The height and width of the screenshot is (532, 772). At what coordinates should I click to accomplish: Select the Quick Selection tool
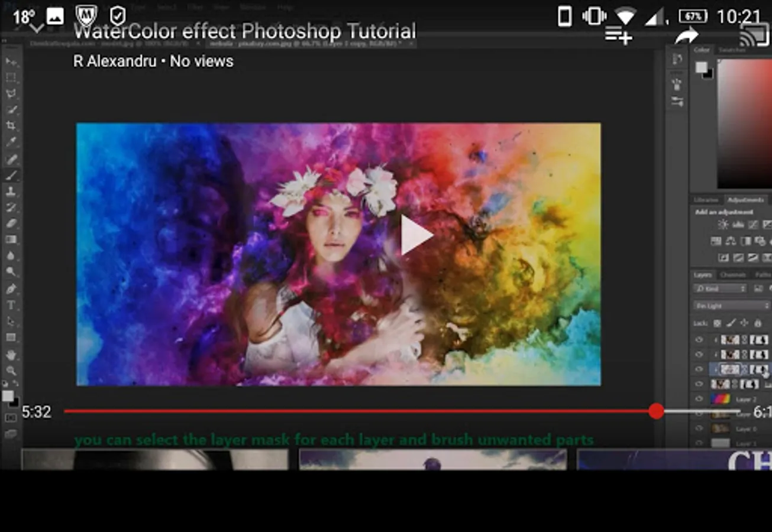pyautogui.click(x=11, y=110)
